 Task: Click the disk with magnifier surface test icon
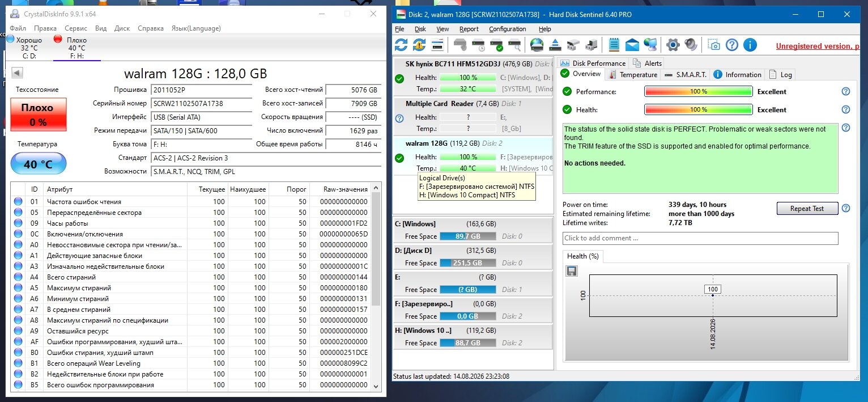(514, 45)
